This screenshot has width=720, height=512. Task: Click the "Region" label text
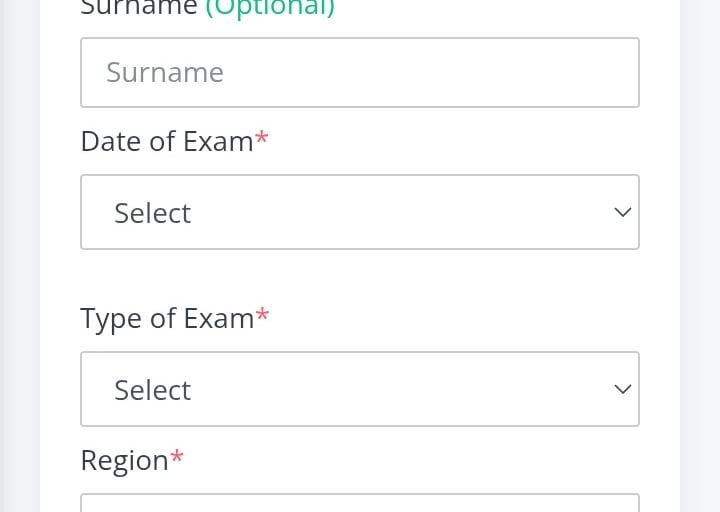click(124, 460)
